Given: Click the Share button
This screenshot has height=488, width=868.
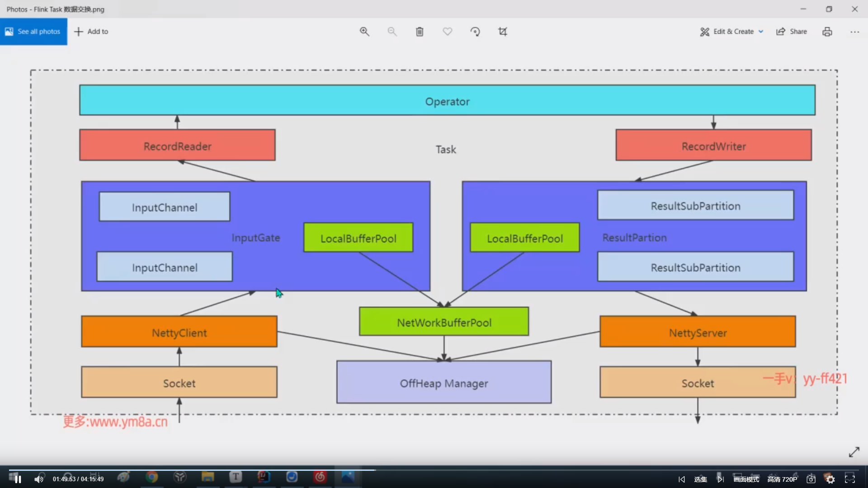Looking at the screenshot, I should [792, 32].
